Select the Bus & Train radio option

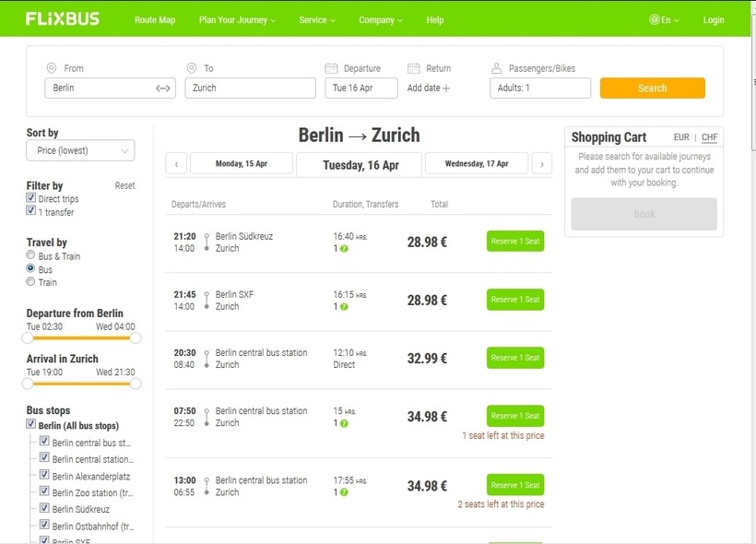[x=31, y=255]
